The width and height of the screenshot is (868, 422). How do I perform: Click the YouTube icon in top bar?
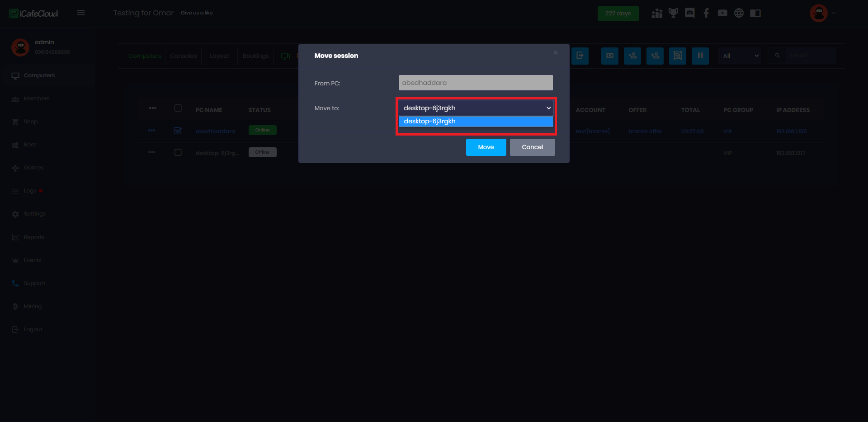722,13
